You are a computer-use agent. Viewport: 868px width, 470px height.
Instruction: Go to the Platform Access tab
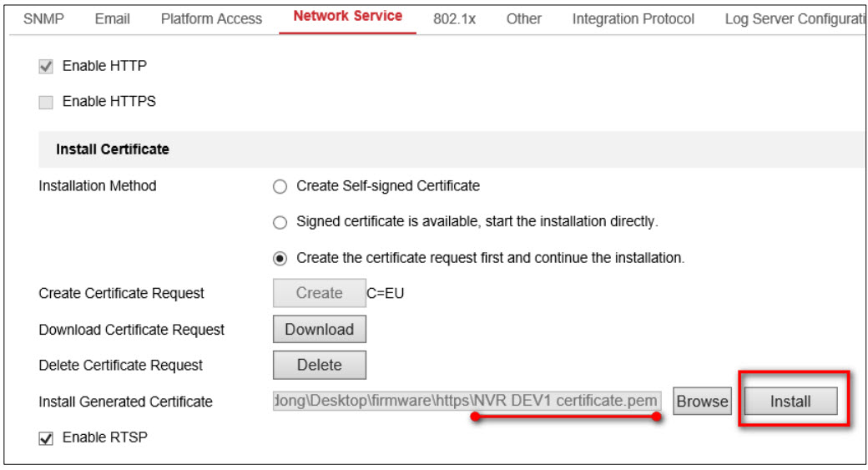pyautogui.click(x=211, y=18)
